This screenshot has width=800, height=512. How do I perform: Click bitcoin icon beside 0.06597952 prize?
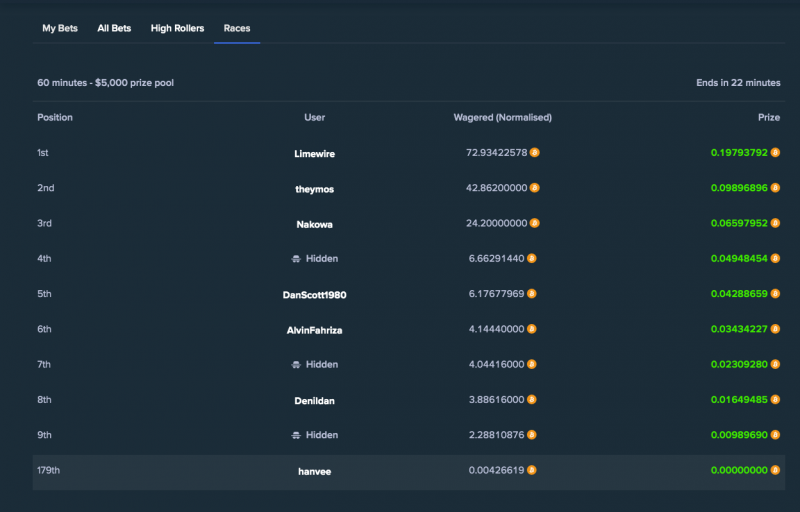[775, 223]
